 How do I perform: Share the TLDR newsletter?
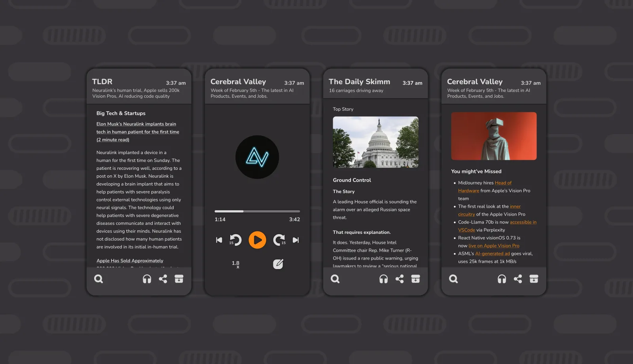click(163, 279)
